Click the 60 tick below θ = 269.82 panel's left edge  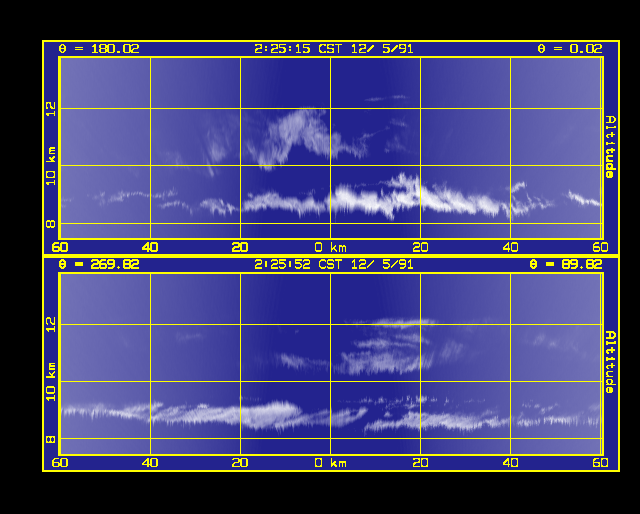tap(60, 463)
